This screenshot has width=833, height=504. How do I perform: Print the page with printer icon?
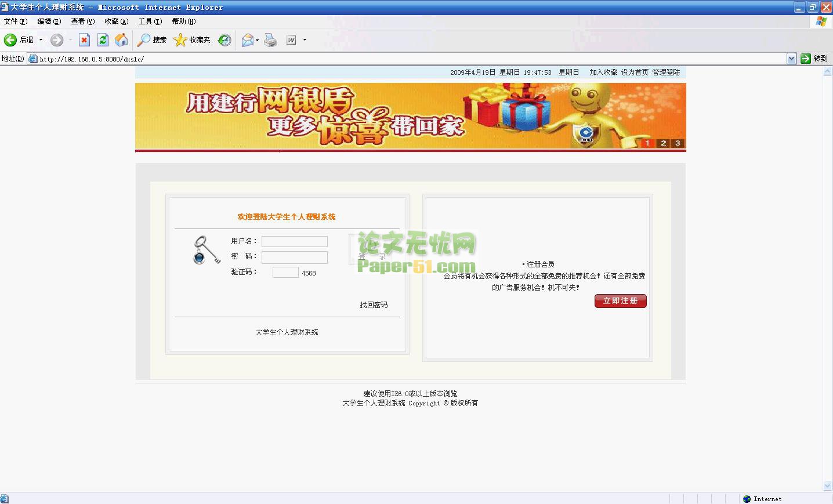click(270, 40)
